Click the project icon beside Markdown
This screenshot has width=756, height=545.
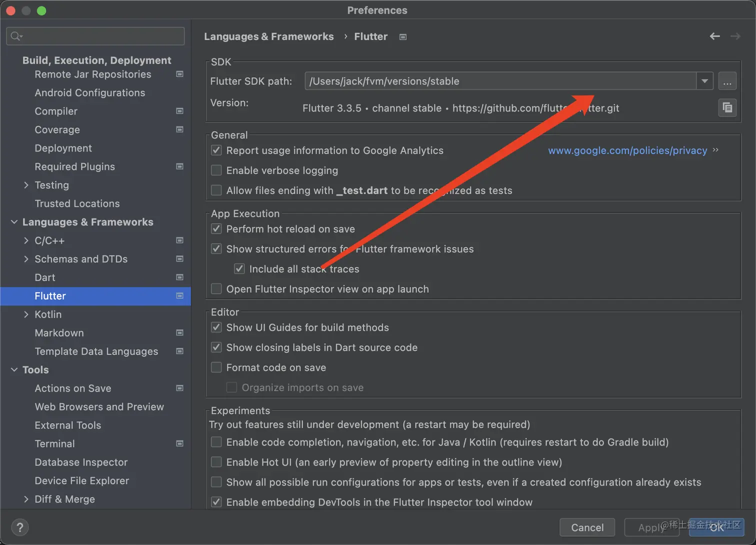[x=180, y=333]
